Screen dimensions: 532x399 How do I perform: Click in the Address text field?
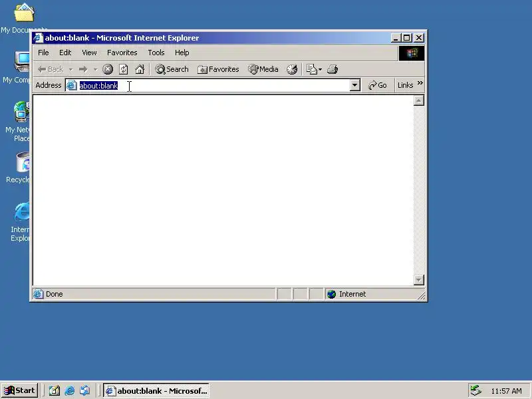(x=207, y=85)
